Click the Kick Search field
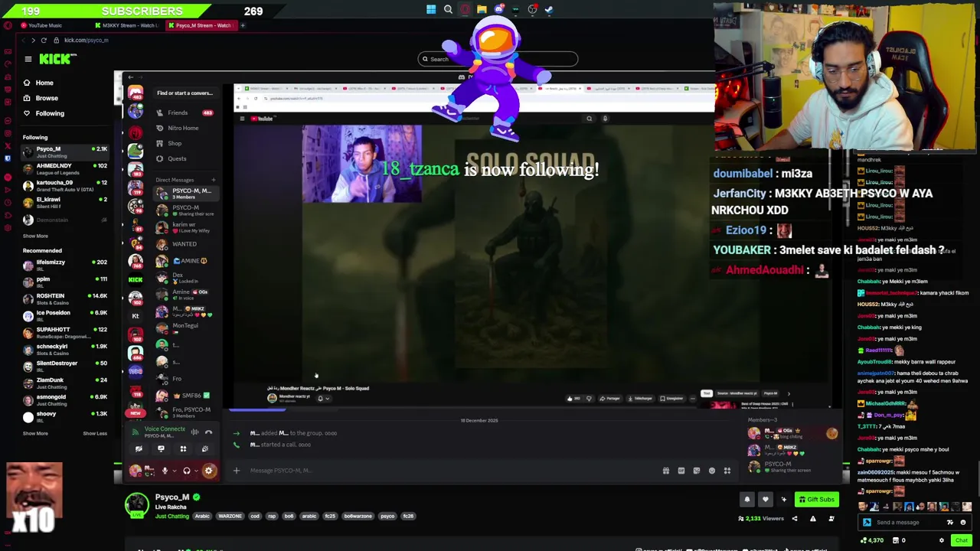The height and width of the screenshot is (551, 980). coord(498,59)
